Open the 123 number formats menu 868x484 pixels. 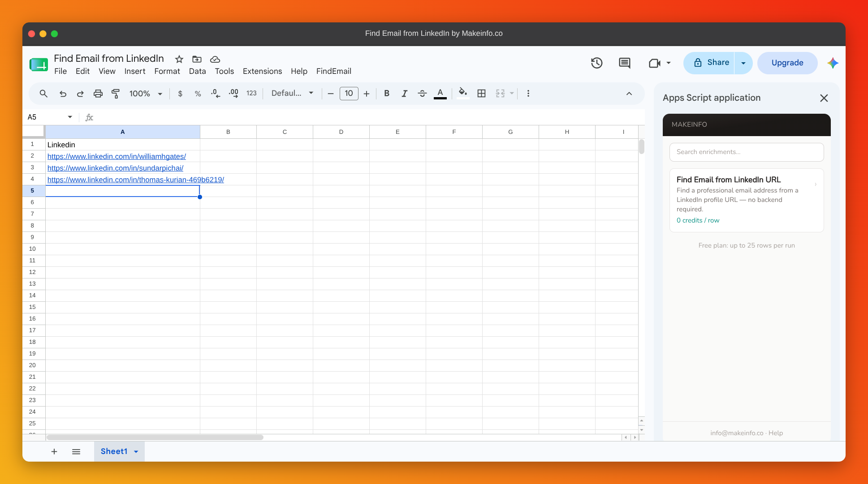(x=251, y=94)
